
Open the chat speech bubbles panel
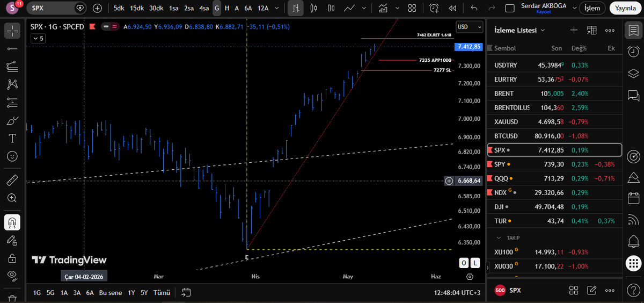(x=633, y=95)
